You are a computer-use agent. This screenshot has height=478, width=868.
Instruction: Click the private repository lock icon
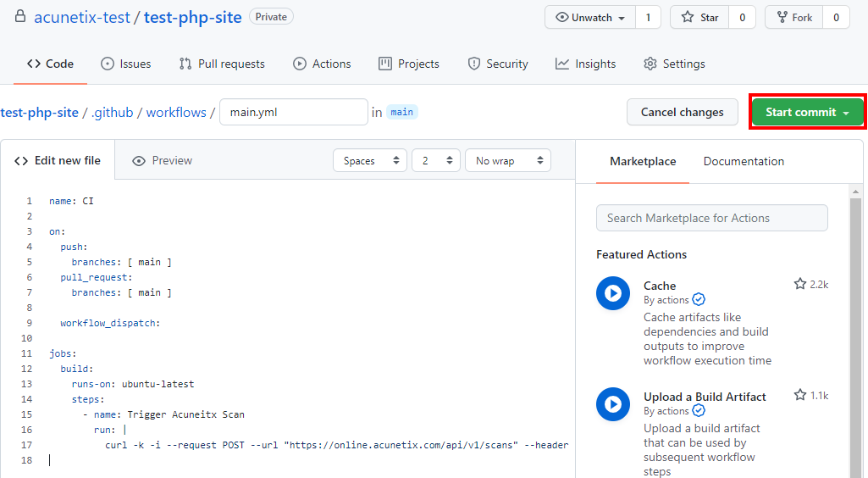click(x=20, y=16)
